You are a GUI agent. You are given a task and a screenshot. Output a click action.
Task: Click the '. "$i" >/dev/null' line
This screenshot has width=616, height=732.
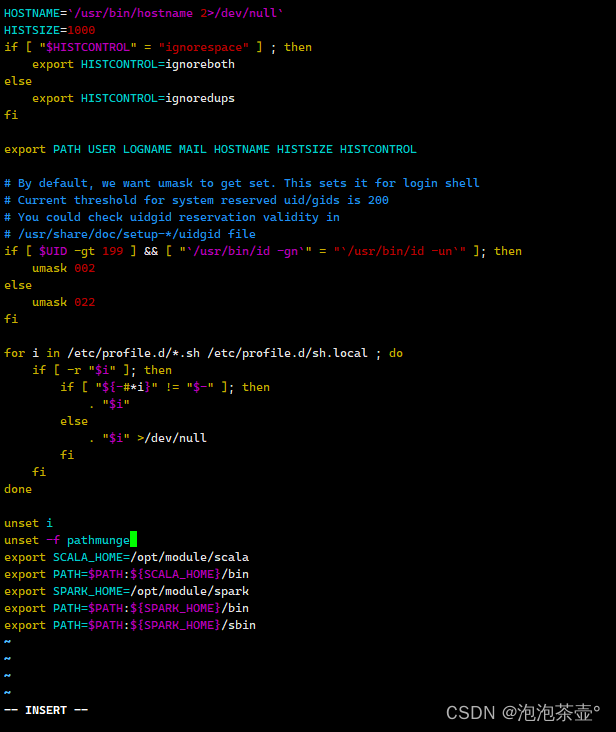point(147,438)
